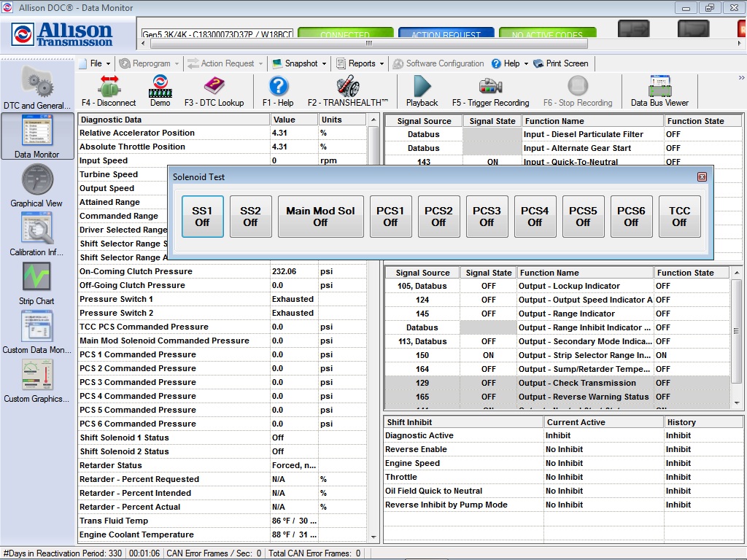This screenshot has height=560, width=747.
Task: Select Graphical View in the sidebar
Action: [37, 184]
